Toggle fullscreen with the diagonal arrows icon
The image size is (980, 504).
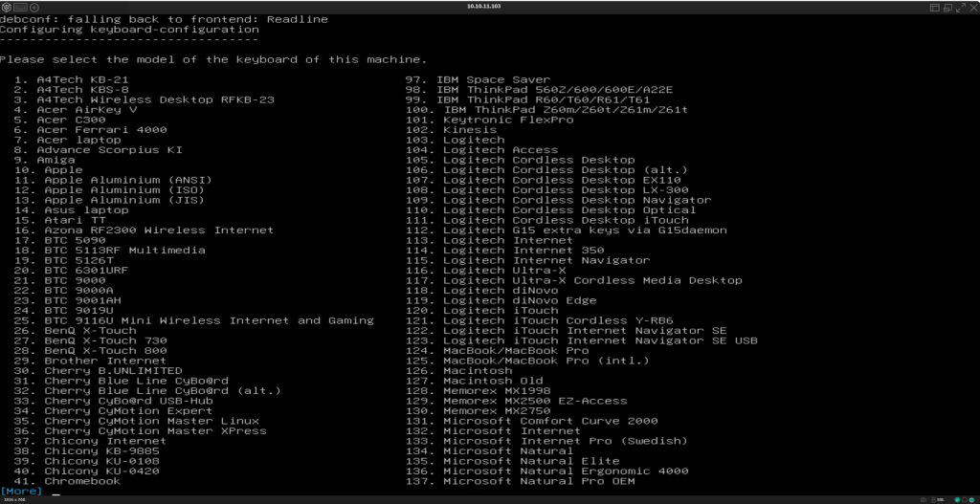point(961,8)
